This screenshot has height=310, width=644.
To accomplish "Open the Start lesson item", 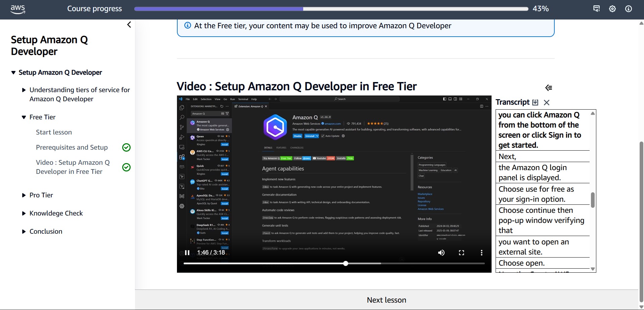I will coord(54,132).
